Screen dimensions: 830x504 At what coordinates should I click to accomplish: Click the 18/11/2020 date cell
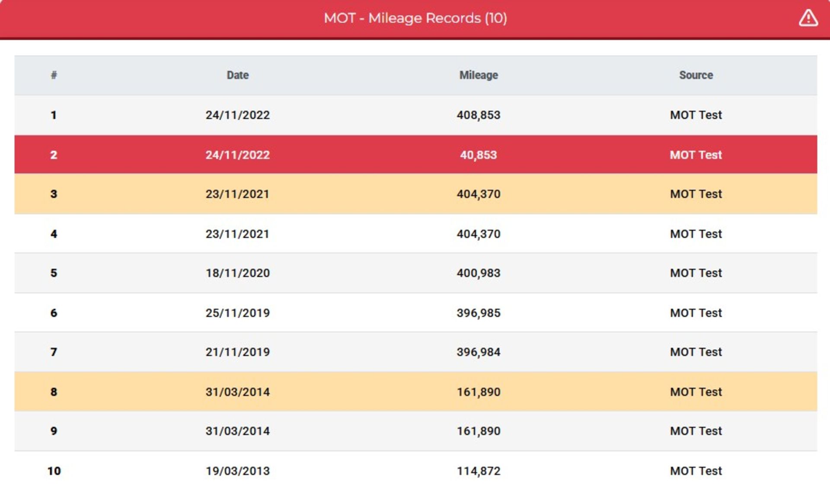point(237,273)
